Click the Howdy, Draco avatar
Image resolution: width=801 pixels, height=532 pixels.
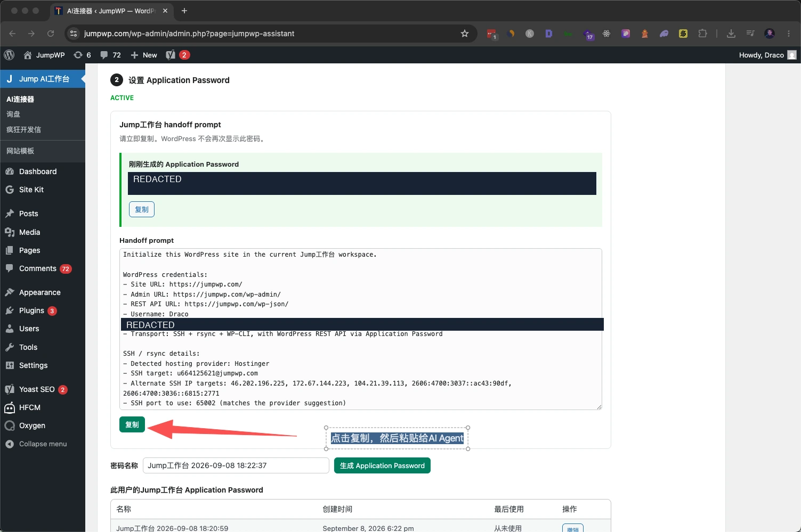pos(792,55)
